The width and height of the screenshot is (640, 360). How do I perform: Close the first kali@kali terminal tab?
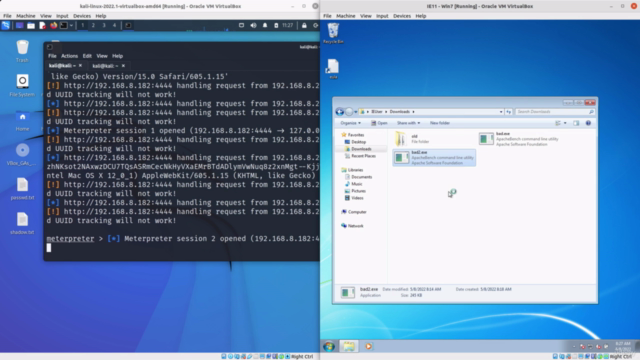[x=80, y=66]
